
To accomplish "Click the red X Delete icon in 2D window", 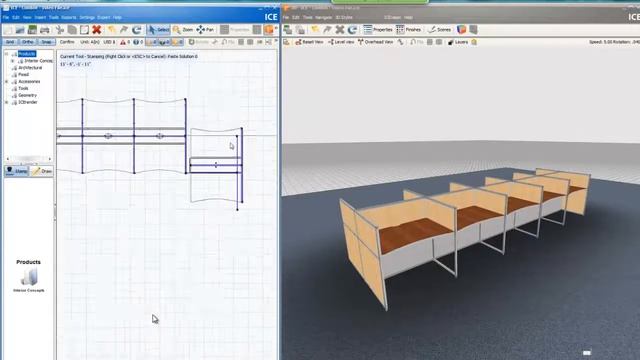I will [97, 30].
